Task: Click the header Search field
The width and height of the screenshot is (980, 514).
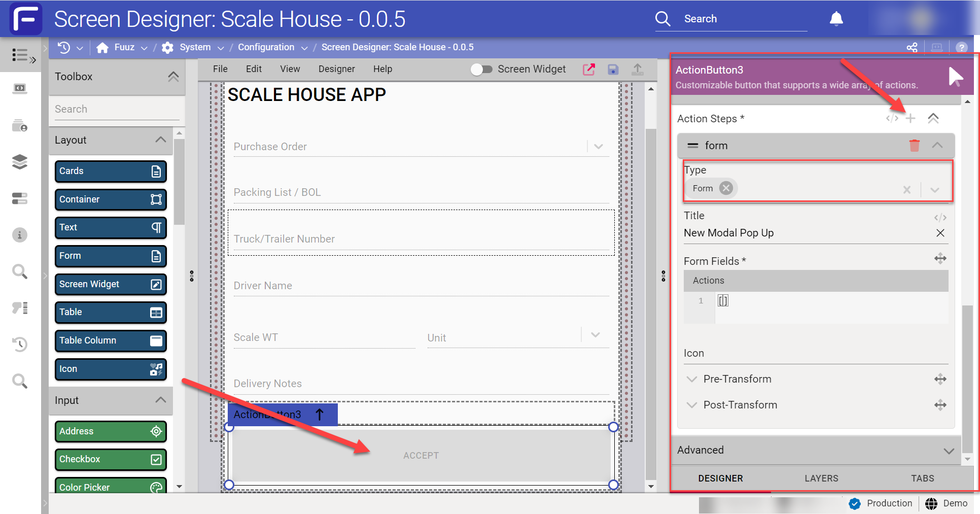Action: click(x=745, y=19)
